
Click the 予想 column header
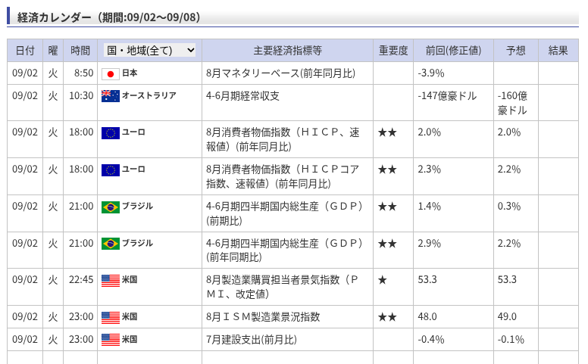tap(516, 51)
